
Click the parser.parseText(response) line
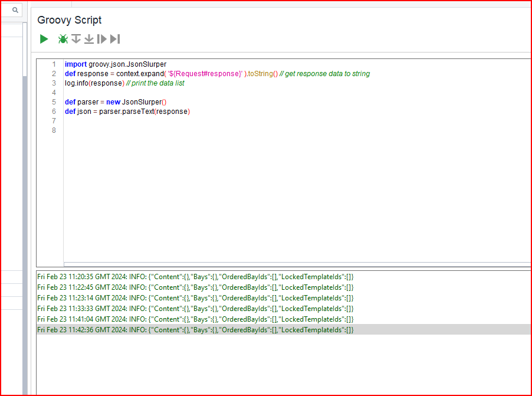(127, 112)
